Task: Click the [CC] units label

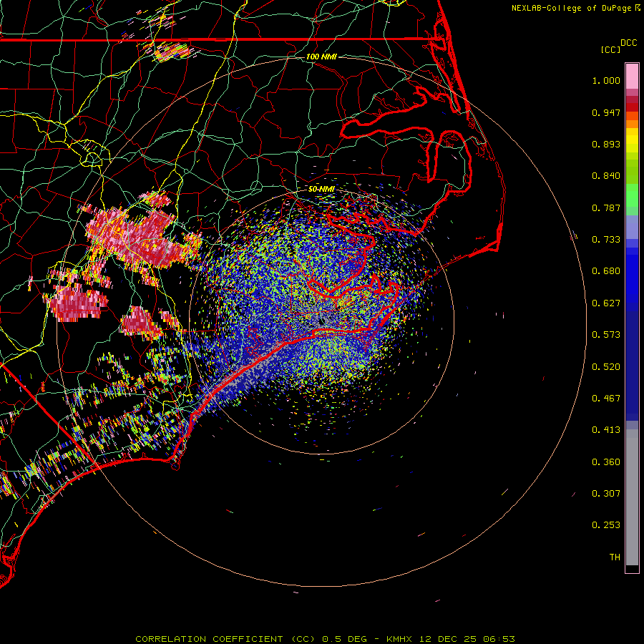Action: coord(610,49)
